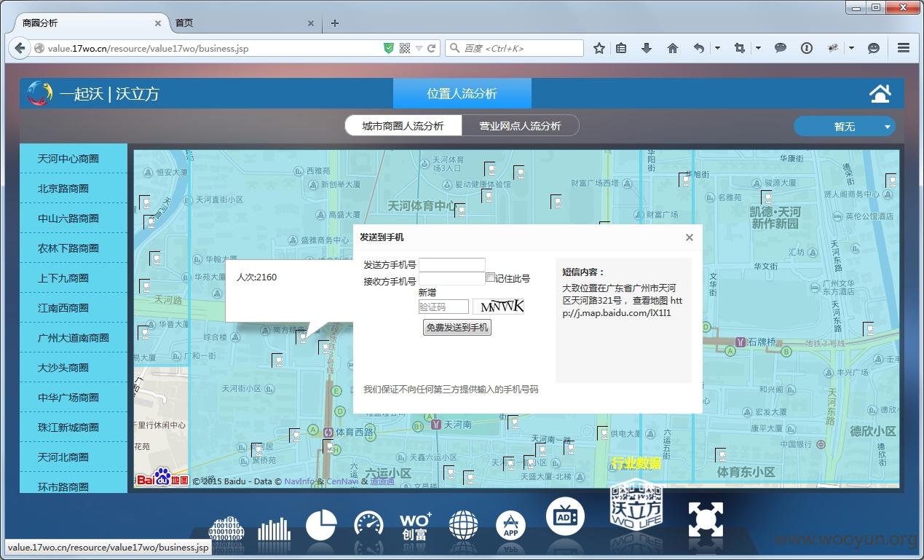The width and height of the screenshot is (924, 560).
Task: Click the speedometer gauge dock icon
Action: pos(368,526)
